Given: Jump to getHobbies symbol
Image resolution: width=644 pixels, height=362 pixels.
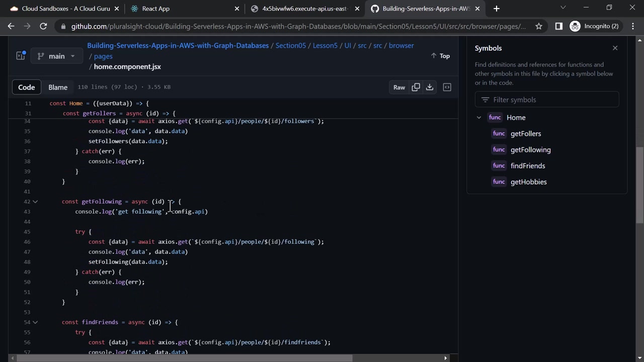Looking at the screenshot, I should (x=528, y=182).
